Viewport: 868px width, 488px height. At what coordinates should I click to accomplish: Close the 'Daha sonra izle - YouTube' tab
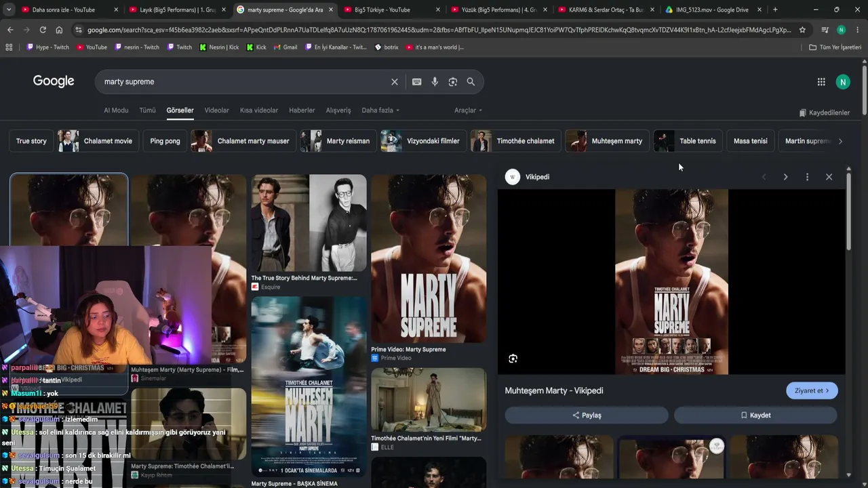coord(116,9)
